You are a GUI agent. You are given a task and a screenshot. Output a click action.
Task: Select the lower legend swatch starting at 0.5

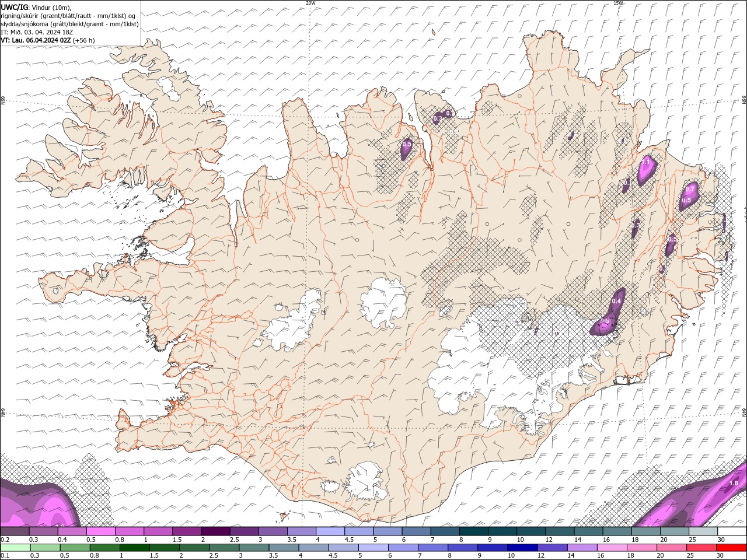(75, 548)
